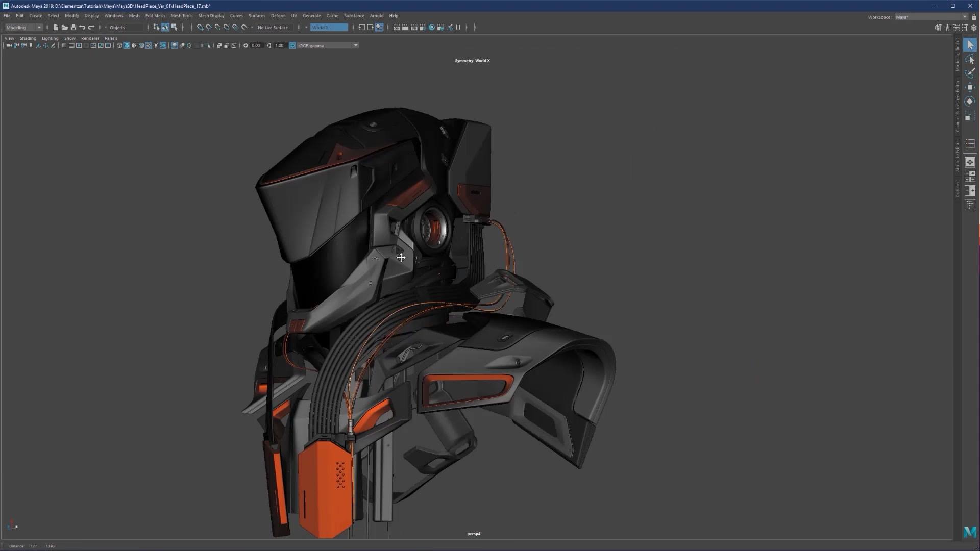
Task: Show the Channel Box layer stack icon
Action: pos(974,28)
